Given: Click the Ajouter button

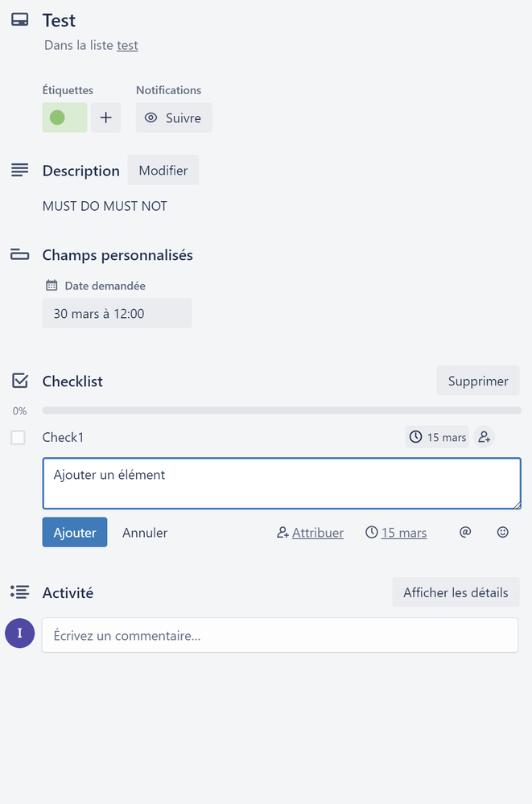Looking at the screenshot, I should tap(75, 532).
